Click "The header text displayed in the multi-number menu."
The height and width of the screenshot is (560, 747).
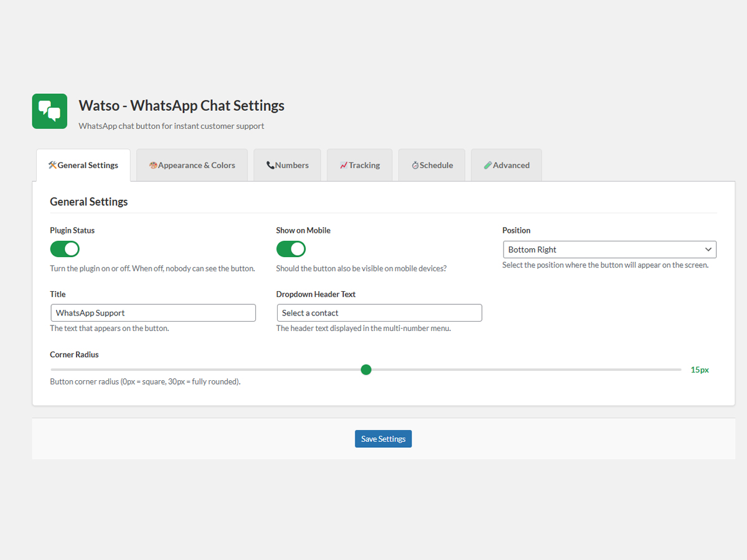coord(364,329)
